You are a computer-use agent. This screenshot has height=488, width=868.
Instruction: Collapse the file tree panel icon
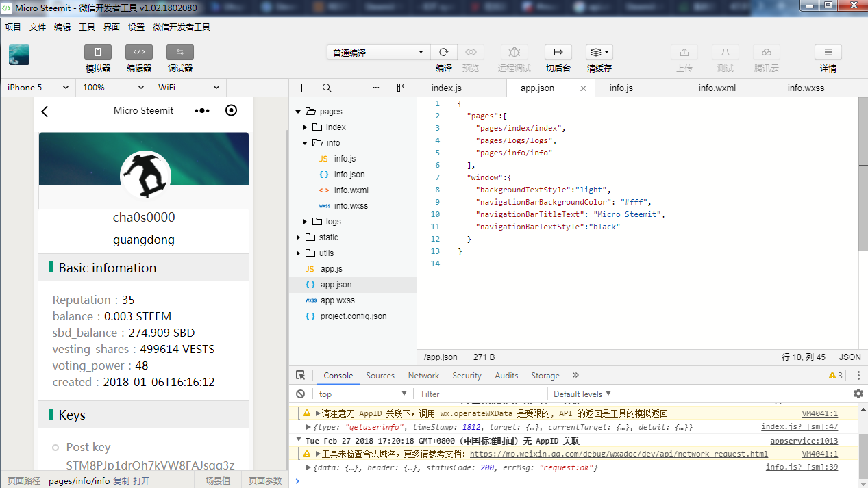coord(401,88)
